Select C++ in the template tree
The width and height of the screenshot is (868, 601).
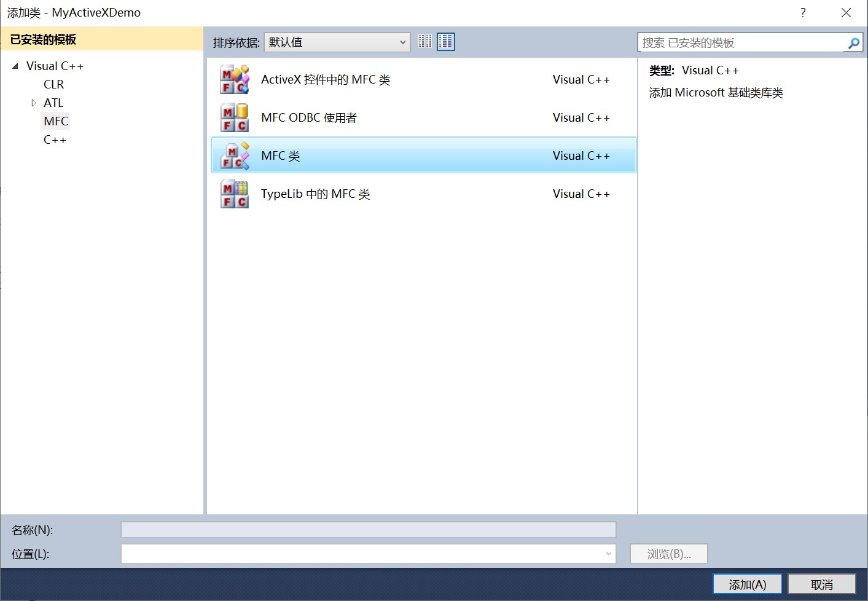coord(55,139)
